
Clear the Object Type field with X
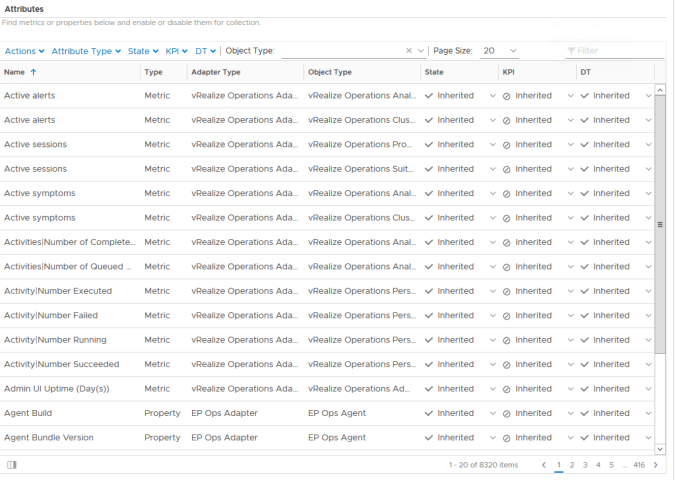point(409,51)
